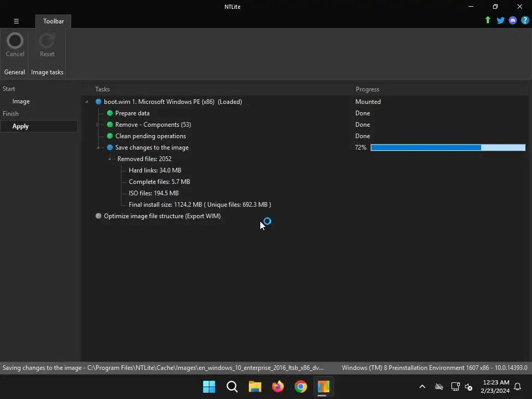This screenshot has height=399, width=532.
Task: Launch Google Chrome from taskbar
Action: [301, 387]
